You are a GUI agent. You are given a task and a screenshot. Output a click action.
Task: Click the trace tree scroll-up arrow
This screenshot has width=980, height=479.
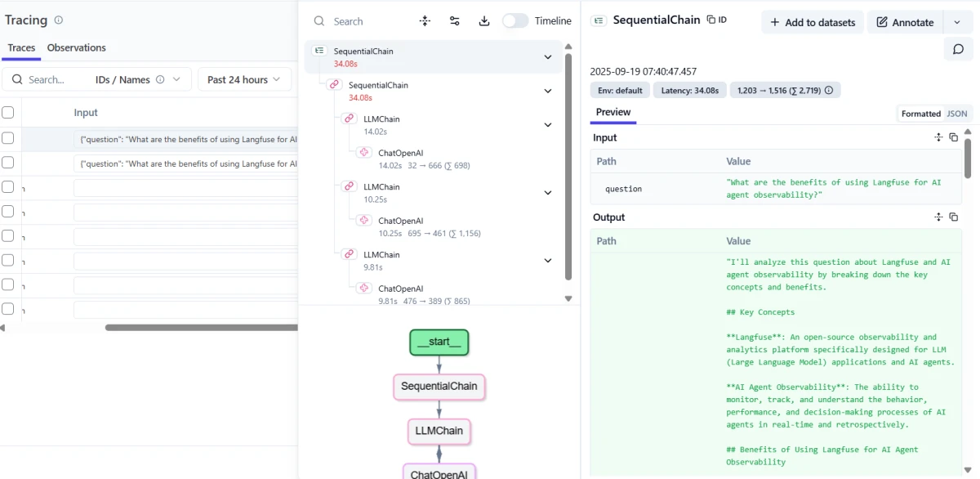[x=568, y=47]
